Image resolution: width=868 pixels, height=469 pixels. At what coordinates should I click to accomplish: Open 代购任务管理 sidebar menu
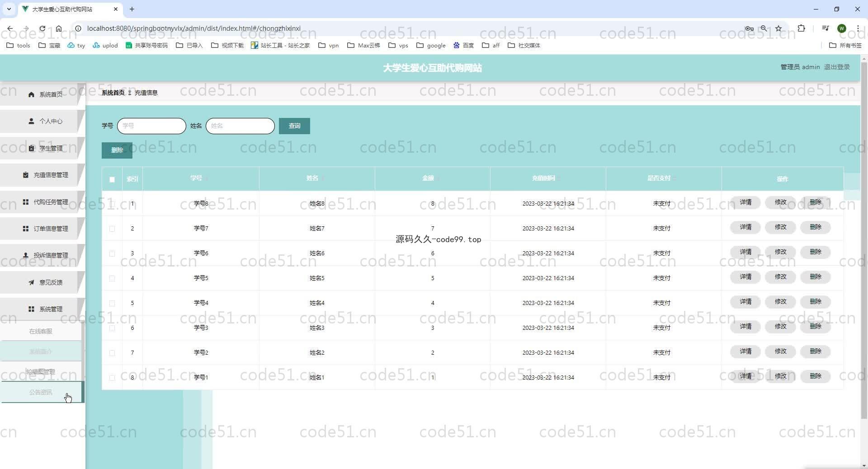pos(42,202)
